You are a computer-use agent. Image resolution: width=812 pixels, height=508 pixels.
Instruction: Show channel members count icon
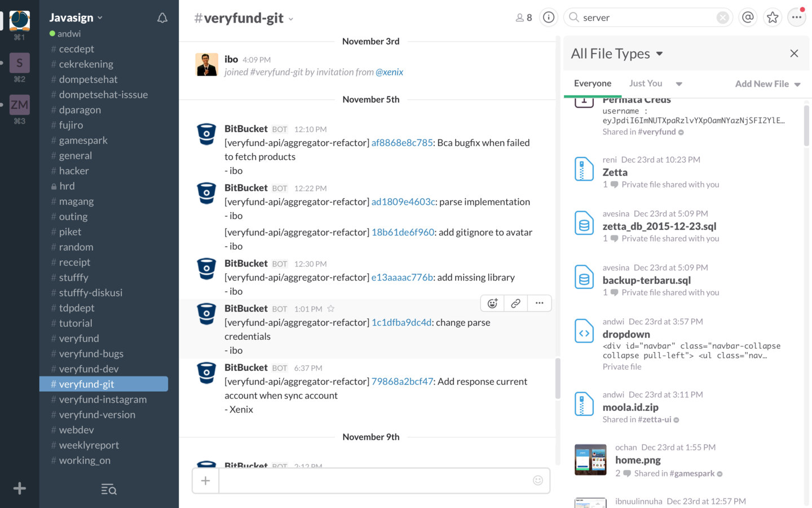[523, 17]
